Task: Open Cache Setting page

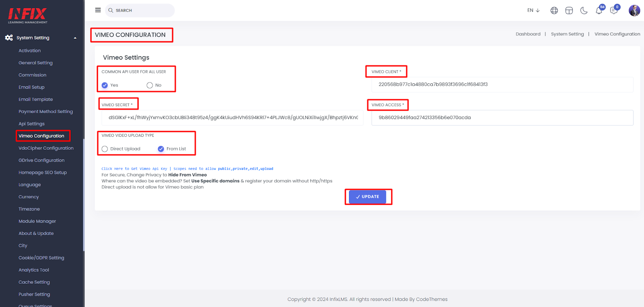Action: 34,282
